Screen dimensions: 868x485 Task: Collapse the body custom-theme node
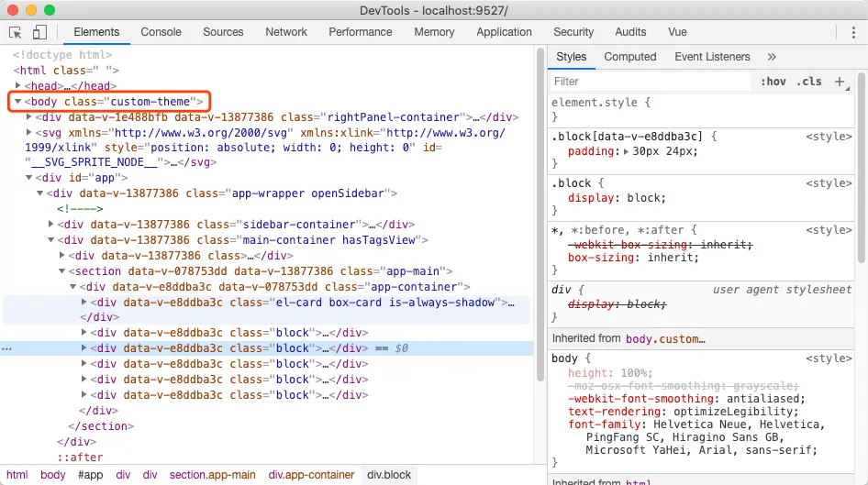tap(17, 101)
